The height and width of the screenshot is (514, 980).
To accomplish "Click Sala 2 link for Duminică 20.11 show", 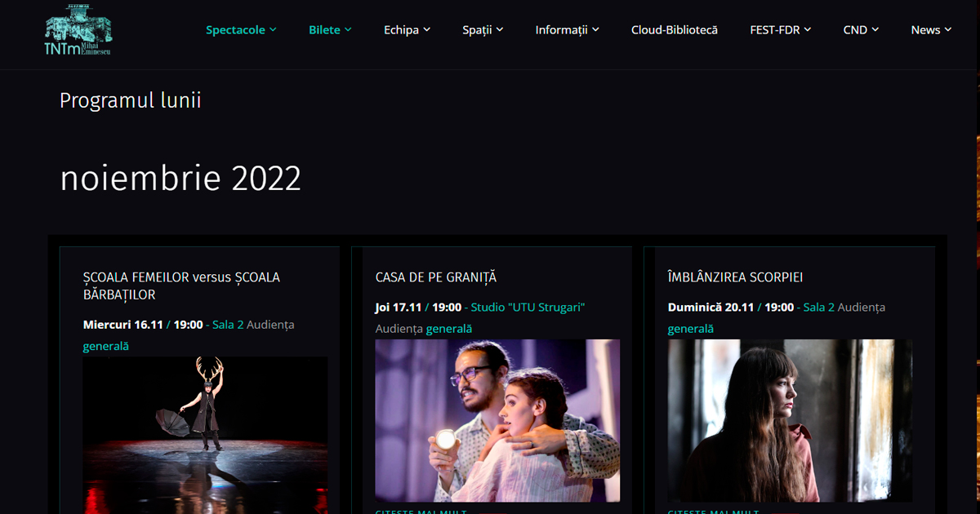I will point(819,308).
